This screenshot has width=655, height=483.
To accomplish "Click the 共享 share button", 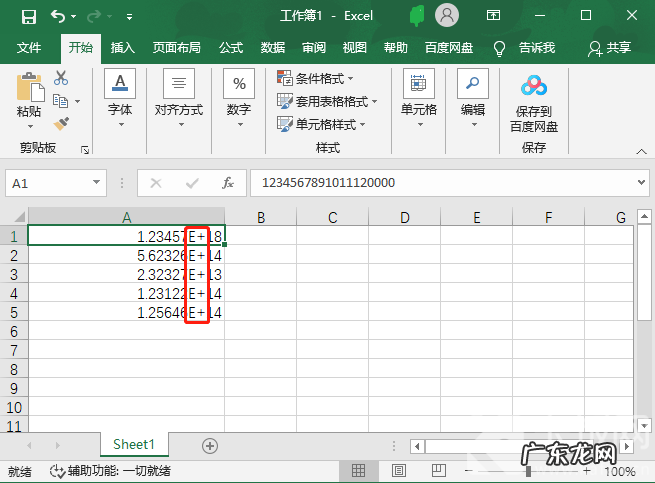I will click(x=609, y=48).
